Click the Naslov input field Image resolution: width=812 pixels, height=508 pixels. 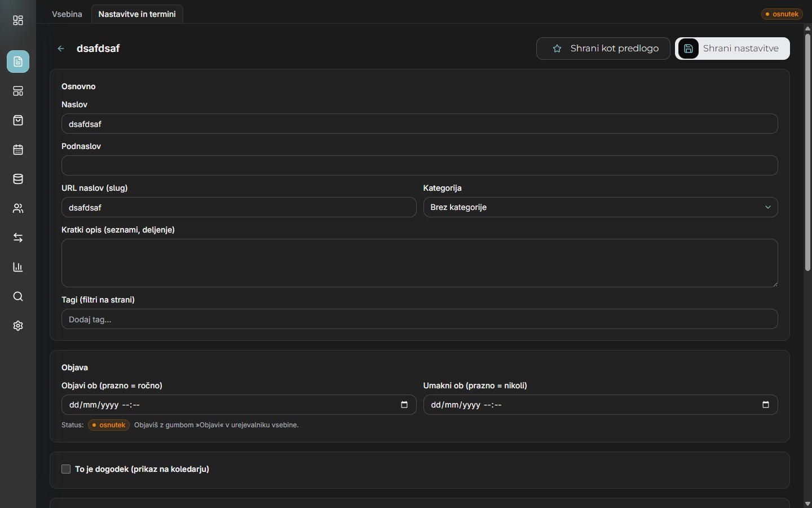pyautogui.click(x=420, y=124)
